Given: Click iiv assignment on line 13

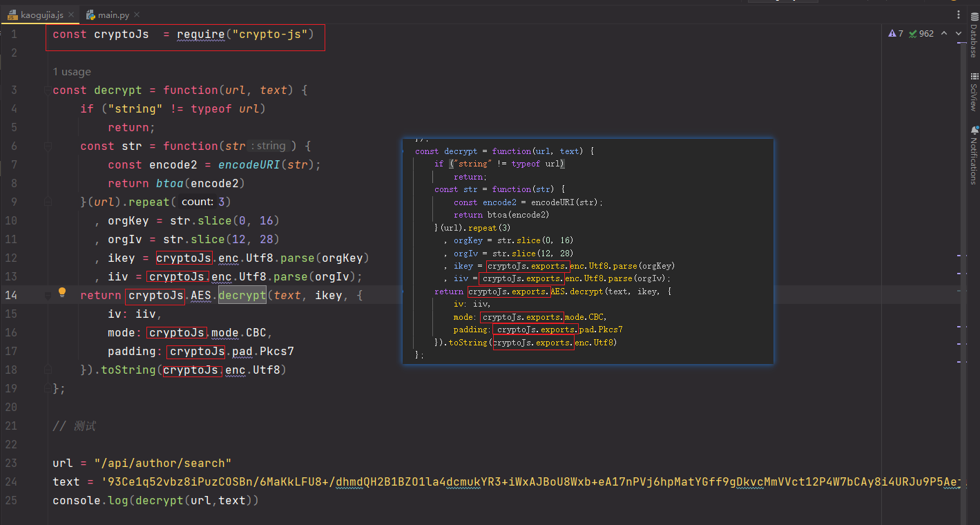Looking at the screenshot, I should coord(118,276).
